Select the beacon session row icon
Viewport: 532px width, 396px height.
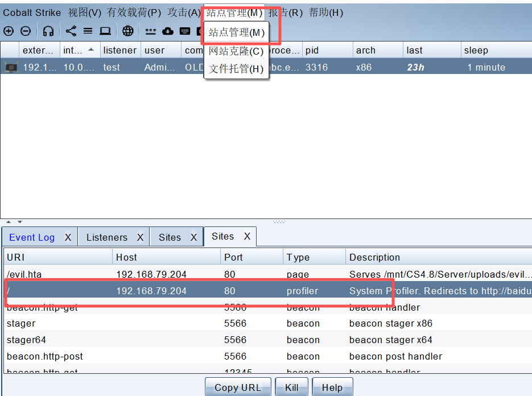(x=11, y=67)
